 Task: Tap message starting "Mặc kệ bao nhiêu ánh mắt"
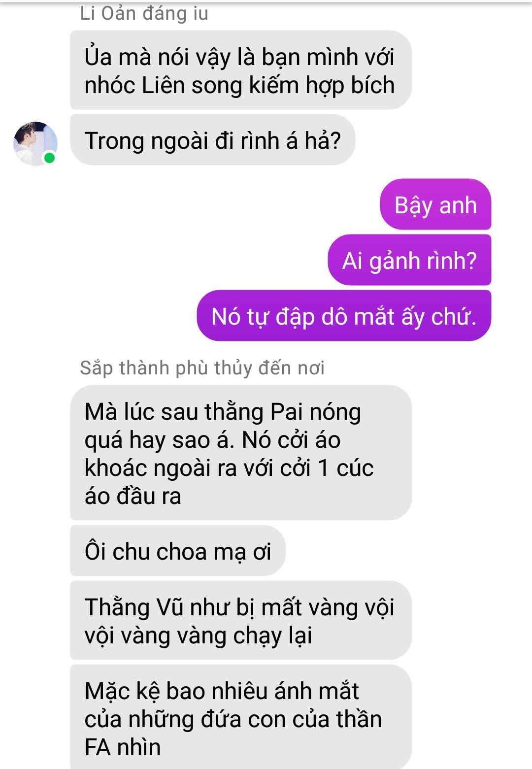[240, 717]
